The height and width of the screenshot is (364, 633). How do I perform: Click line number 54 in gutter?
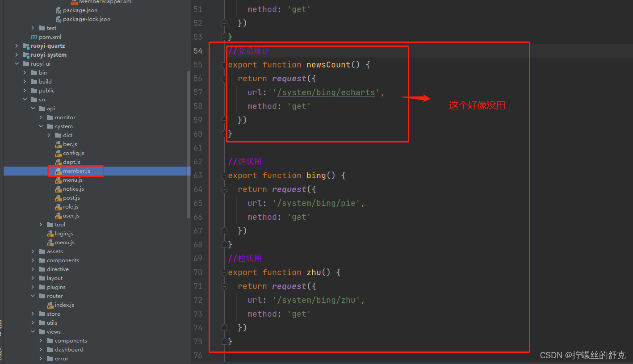(x=198, y=51)
